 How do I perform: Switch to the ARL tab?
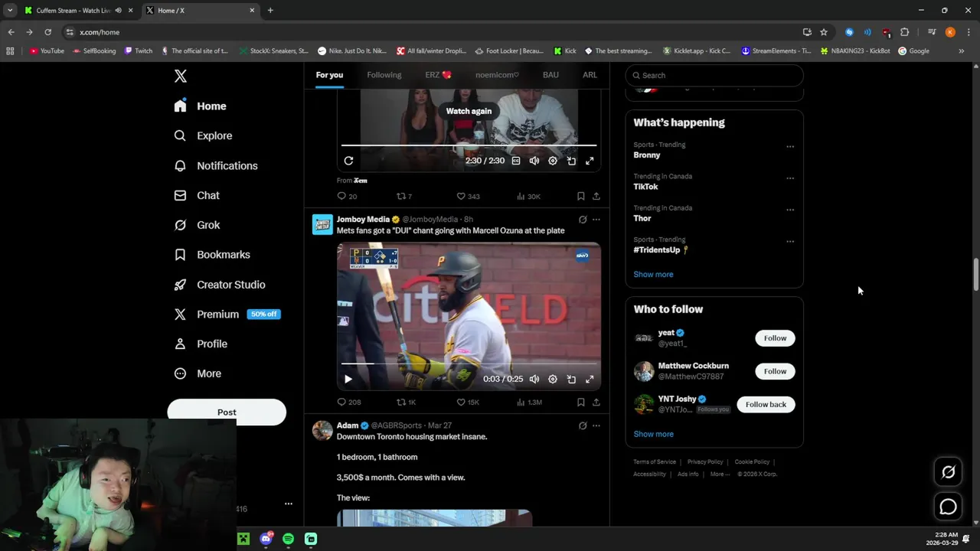(590, 75)
